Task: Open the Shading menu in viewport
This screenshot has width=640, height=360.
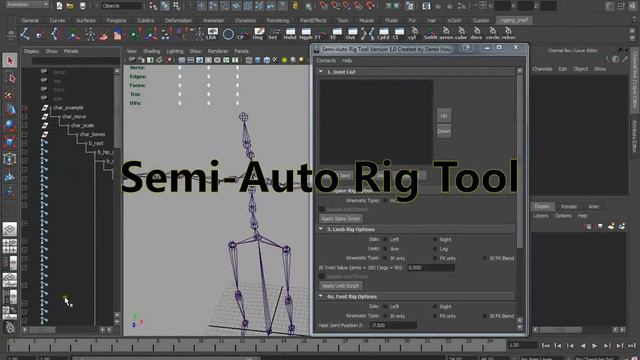Action: 151,51
